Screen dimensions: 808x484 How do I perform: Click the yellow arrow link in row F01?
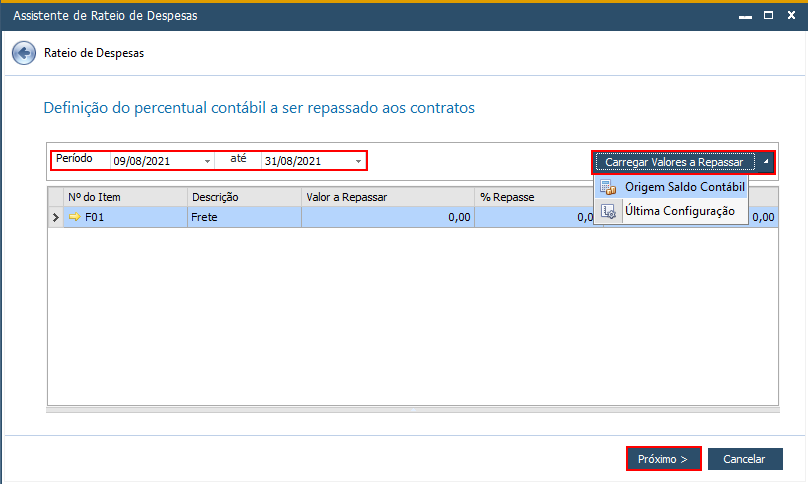[x=75, y=217]
